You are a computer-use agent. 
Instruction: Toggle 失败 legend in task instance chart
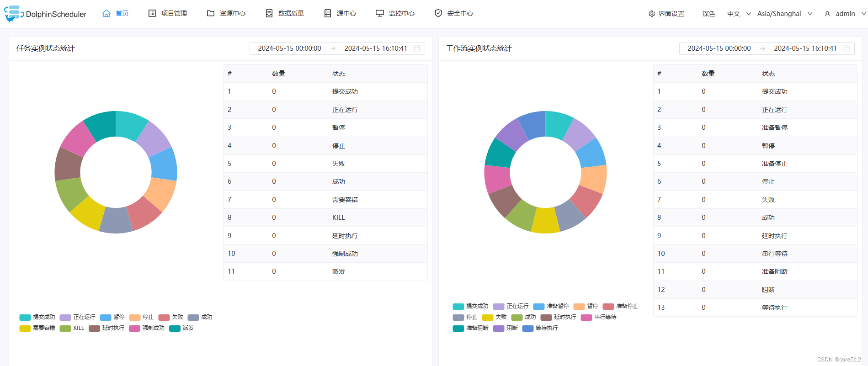coord(171,317)
